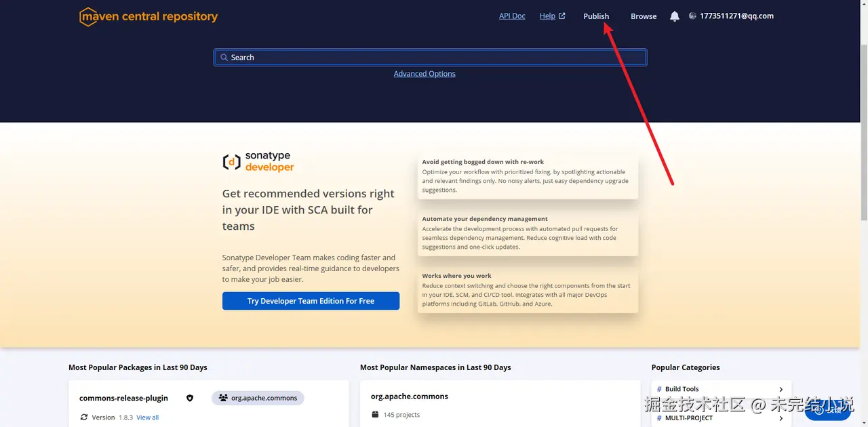This screenshot has width=868, height=427.
Task: Click the '145 projects' text
Action: tap(401, 415)
